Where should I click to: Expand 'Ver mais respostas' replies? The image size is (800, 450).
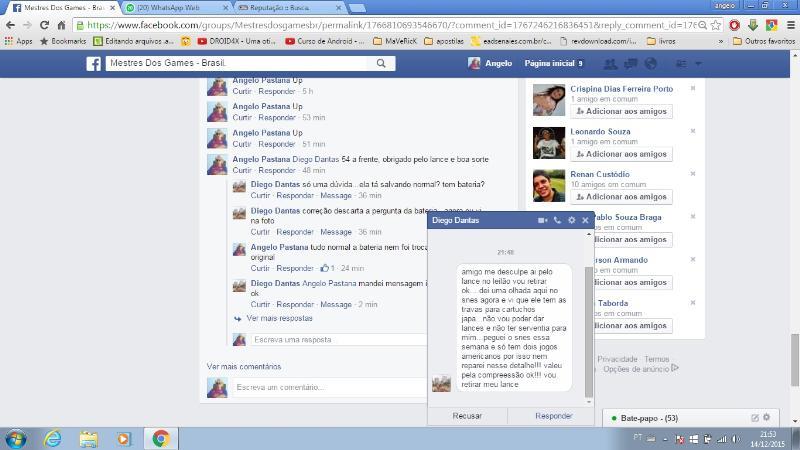pos(279,318)
